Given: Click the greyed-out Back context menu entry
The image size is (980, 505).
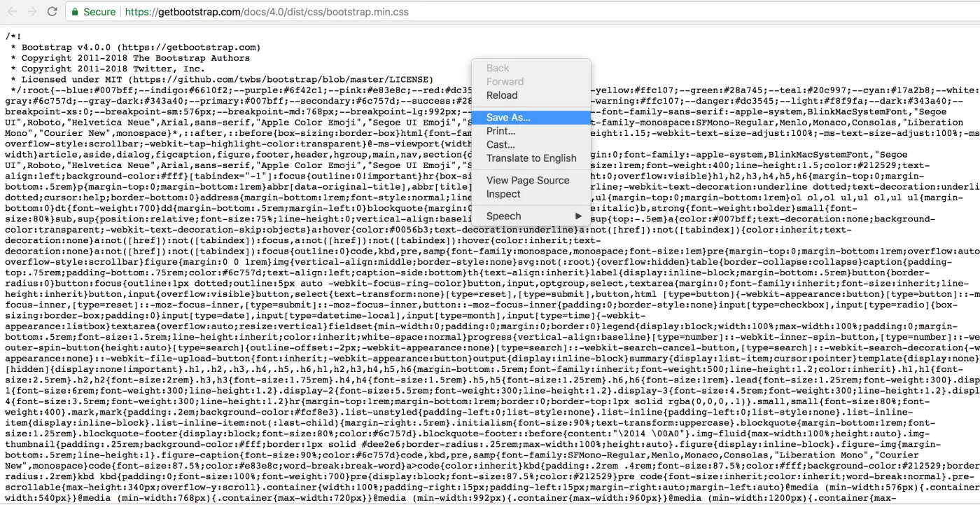Looking at the screenshot, I should tap(531, 68).
